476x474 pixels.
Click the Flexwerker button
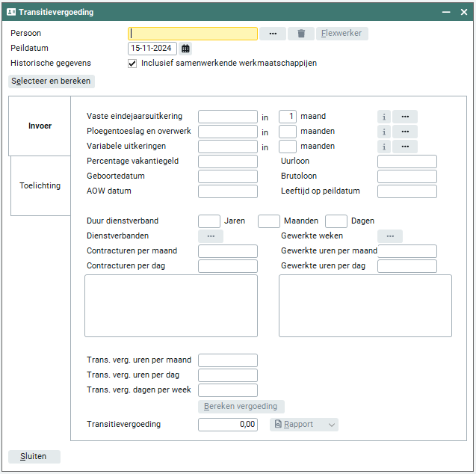(342, 34)
